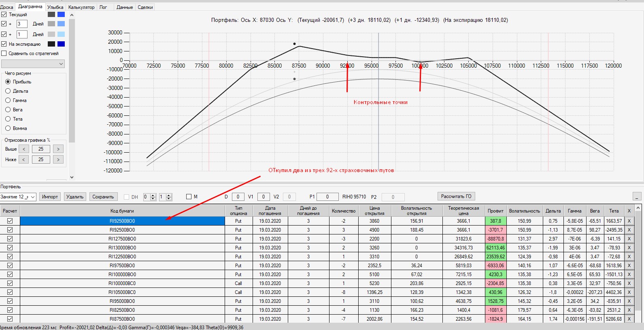644x330 pixels.
Task: Select profit cell -88870,8
Action: click(x=495, y=239)
